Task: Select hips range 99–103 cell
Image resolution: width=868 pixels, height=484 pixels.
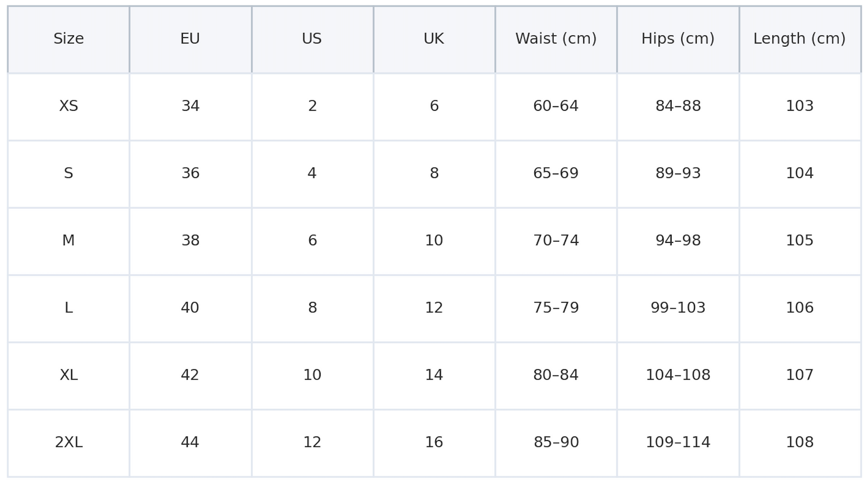Action: coord(678,308)
